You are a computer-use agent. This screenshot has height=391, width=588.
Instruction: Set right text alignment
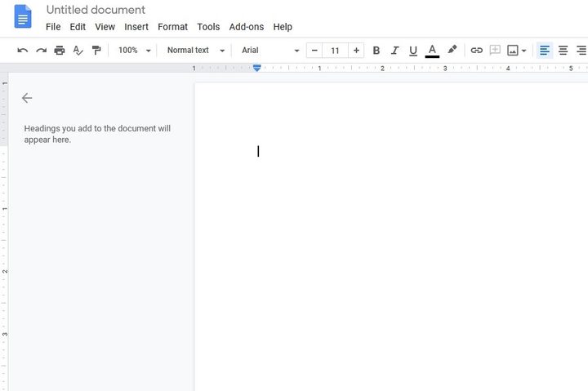tap(581, 51)
